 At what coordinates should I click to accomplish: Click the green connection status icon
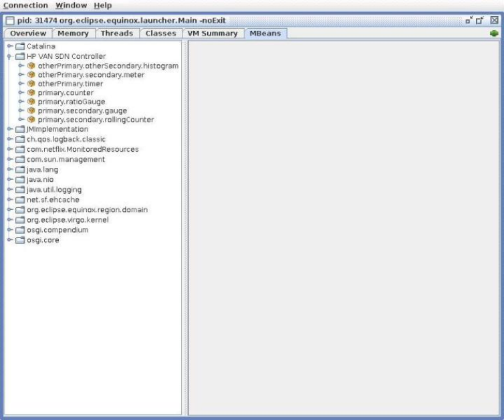494,33
